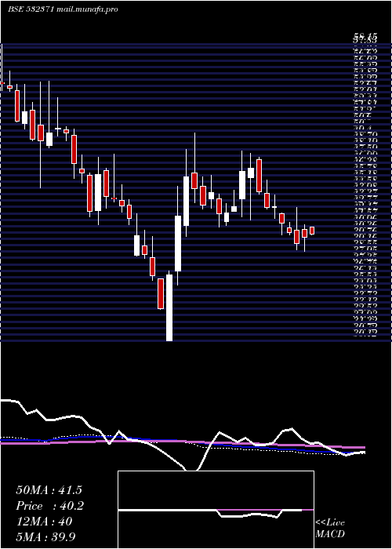
Task: Select the Price : 40.2 readout
Action: 49,506
